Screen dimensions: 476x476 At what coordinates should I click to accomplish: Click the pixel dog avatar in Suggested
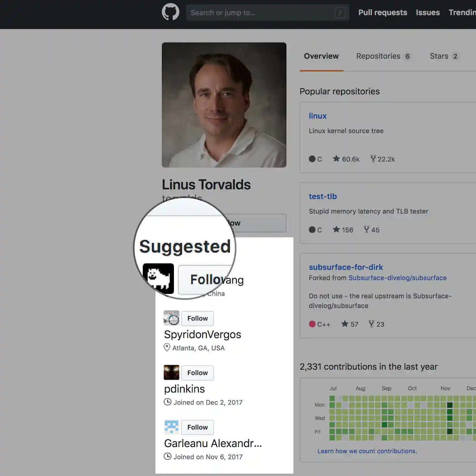[x=158, y=279]
